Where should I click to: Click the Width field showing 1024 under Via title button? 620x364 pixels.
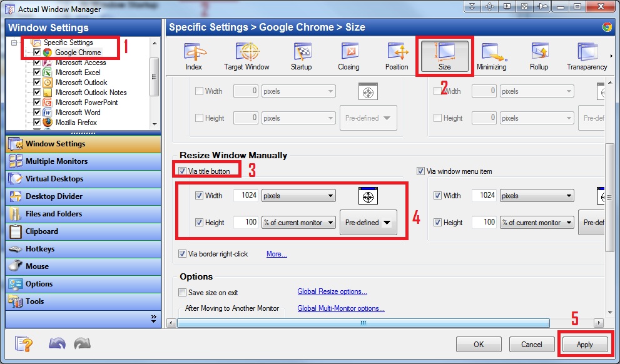tap(246, 195)
